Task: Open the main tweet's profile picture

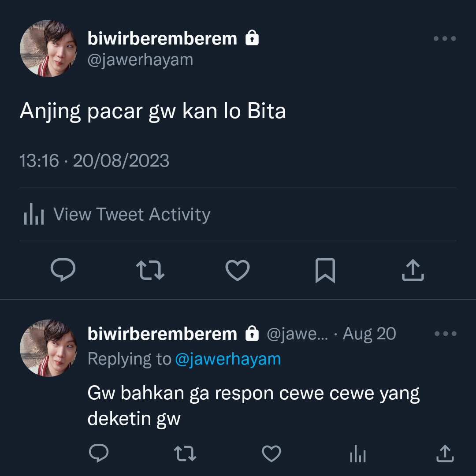Action: point(48,48)
